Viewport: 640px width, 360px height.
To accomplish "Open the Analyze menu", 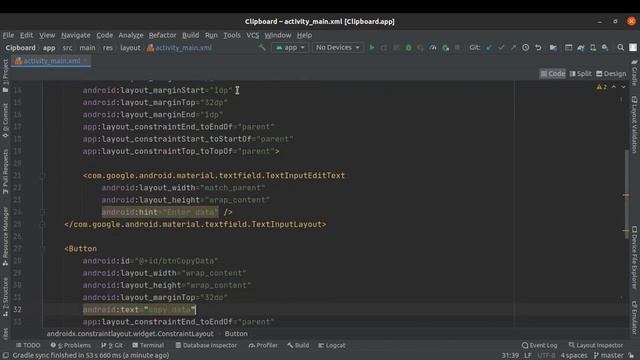I will coord(131,36).
